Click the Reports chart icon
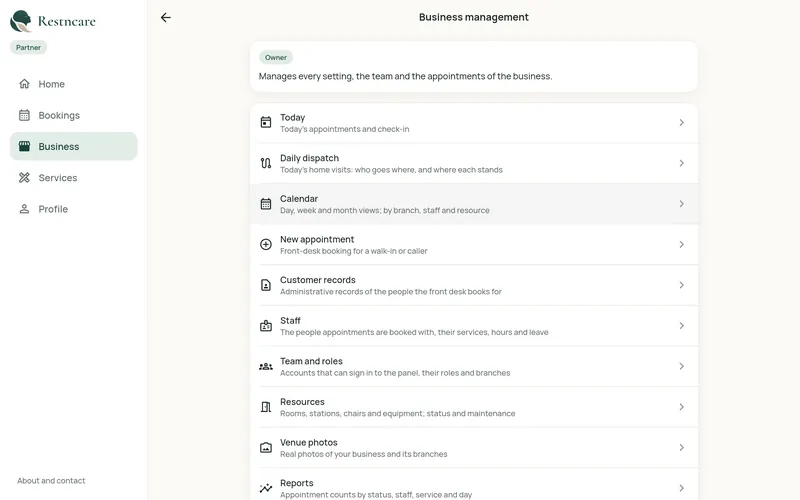The image size is (800, 500). [x=266, y=488]
